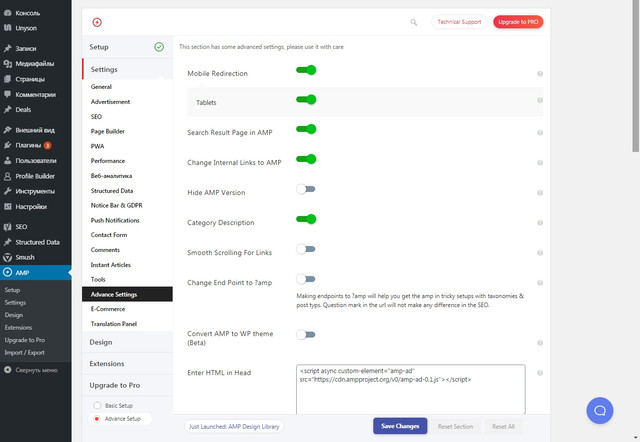Click the Свернуть меню collapse arrow icon
Image resolution: width=640 pixels, height=442 pixels.
pyautogui.click(x=7, y=370)
